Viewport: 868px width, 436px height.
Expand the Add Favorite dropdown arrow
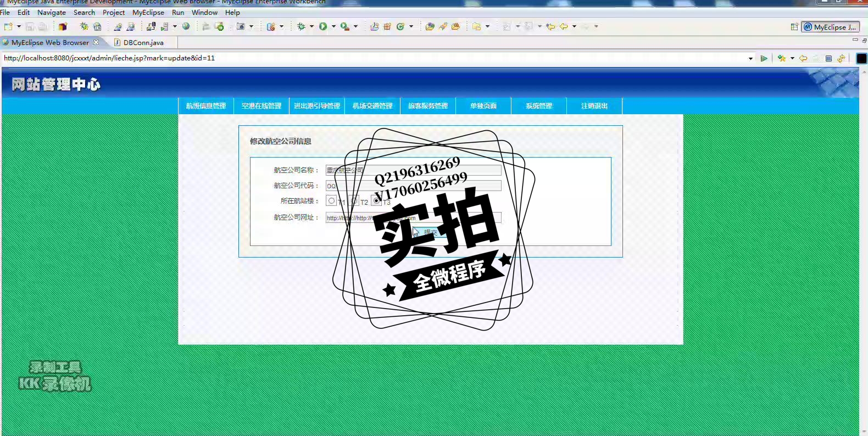point(792,58)
